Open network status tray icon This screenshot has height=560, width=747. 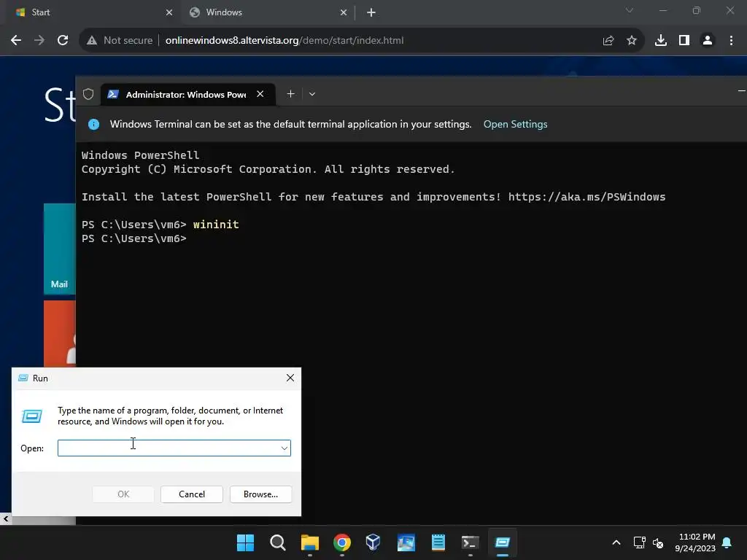(639, 542)
